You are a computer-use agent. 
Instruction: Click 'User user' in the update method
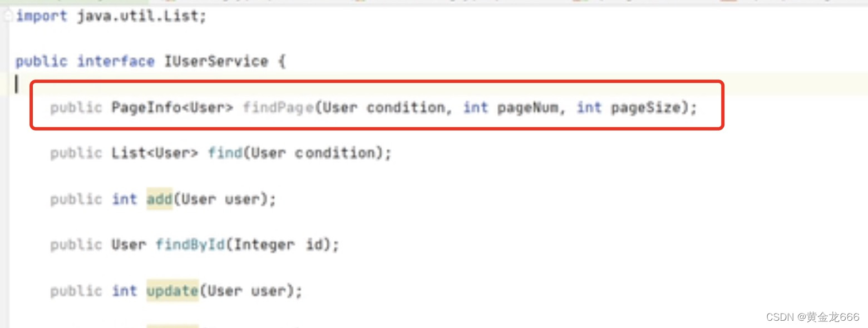click(x=246, y=291)
